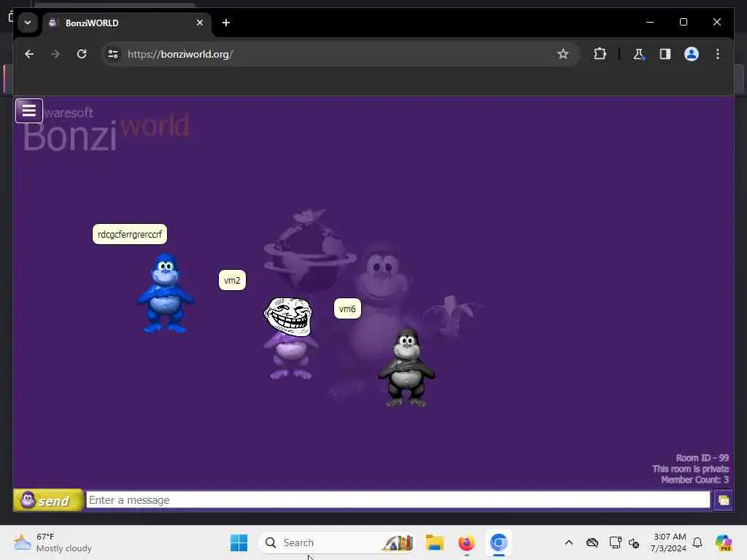Open the network display tray icon
The width and height of the screenshot is (747, 560).
[615, 542]
